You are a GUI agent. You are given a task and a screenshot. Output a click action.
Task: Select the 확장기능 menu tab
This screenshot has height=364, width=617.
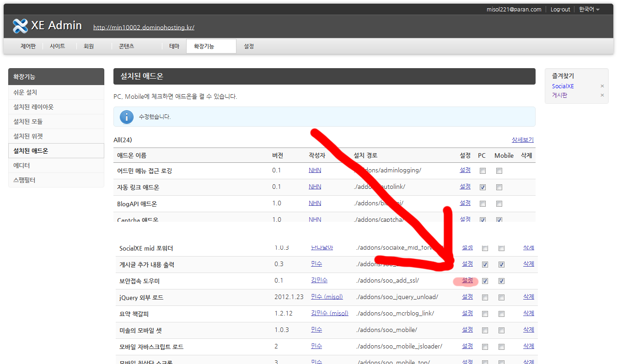211,46
